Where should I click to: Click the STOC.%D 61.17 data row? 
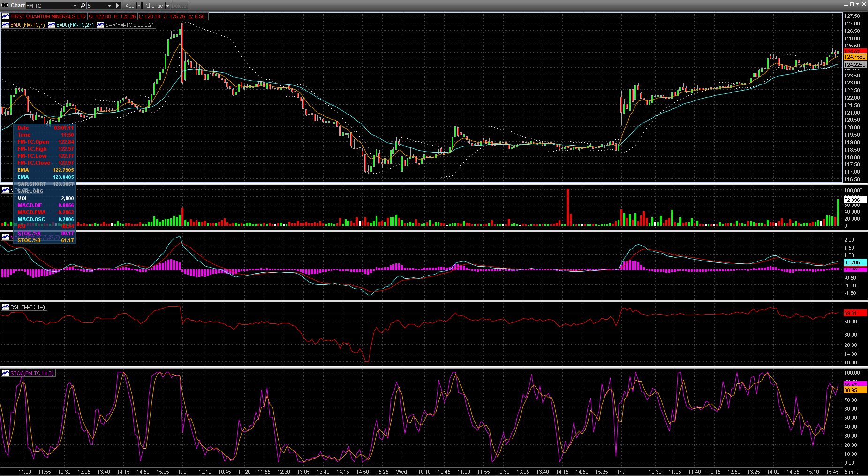pos(45,240)
